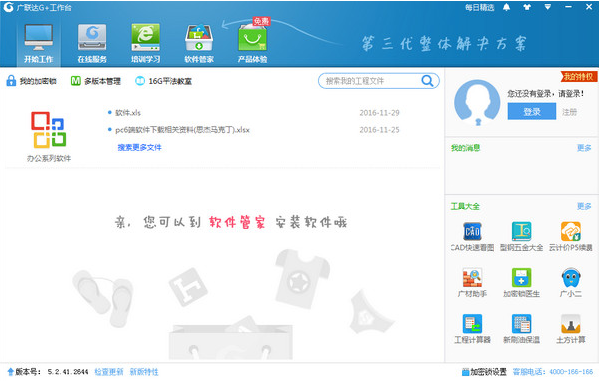Open the notifications bell icon
The height and width of the screenshot is (381, 599).
click(507, 7)
